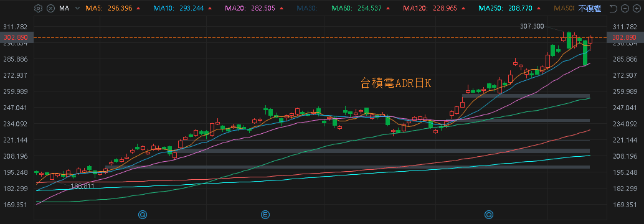Click the 307.300 high price label
This screenshot has width=644, height=224.
tap(532, 26)
